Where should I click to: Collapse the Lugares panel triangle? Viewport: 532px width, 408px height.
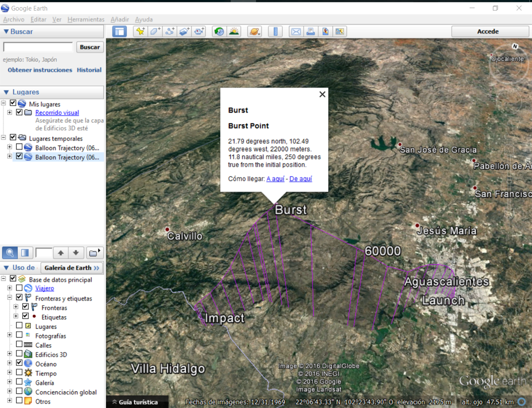(x=6, y=92)
